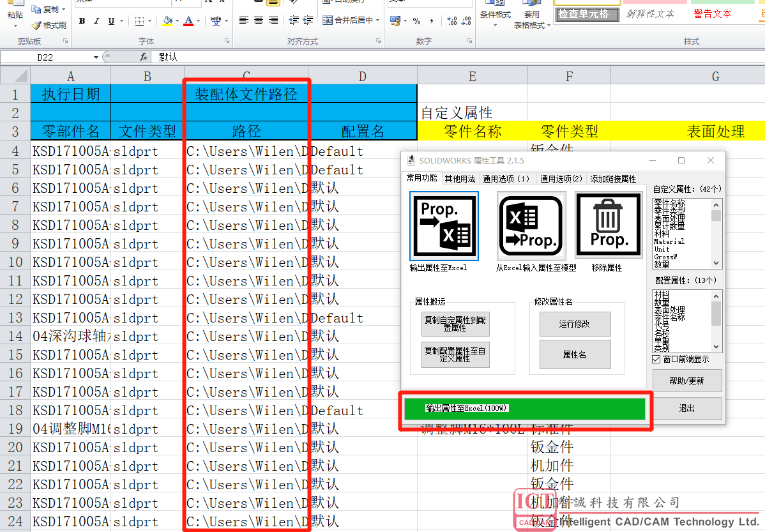Apply accounting number format icon

pyautogui.click(x=395, y=21)
